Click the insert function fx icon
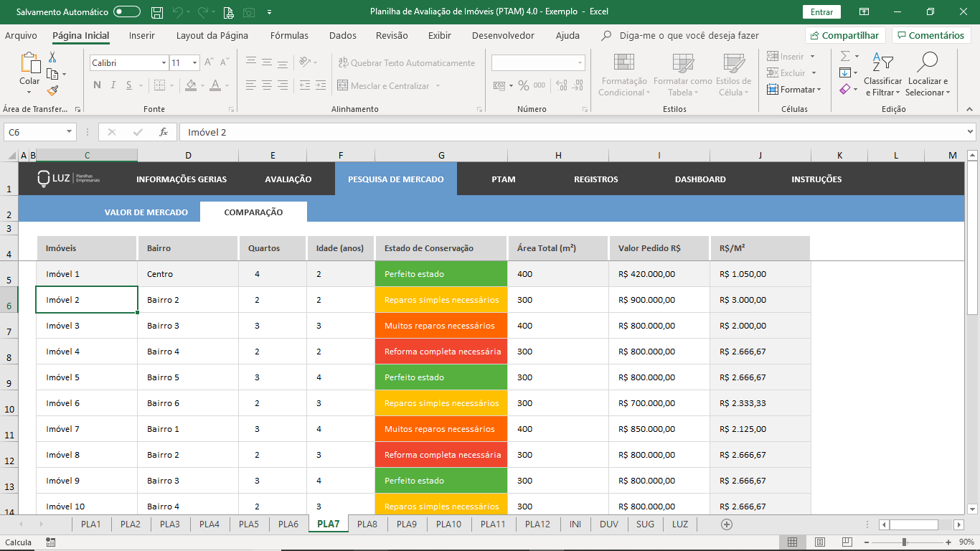 point(164,132)
